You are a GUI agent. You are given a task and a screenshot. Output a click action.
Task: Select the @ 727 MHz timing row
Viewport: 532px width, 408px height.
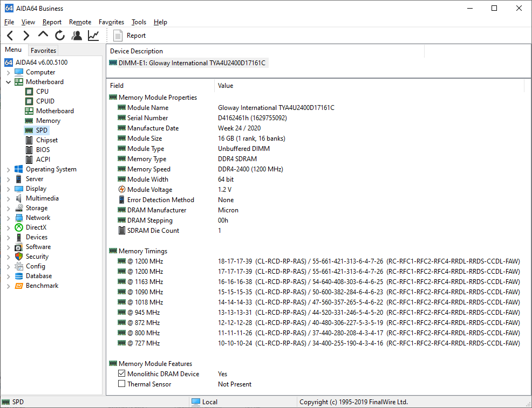tap(318, 343)
